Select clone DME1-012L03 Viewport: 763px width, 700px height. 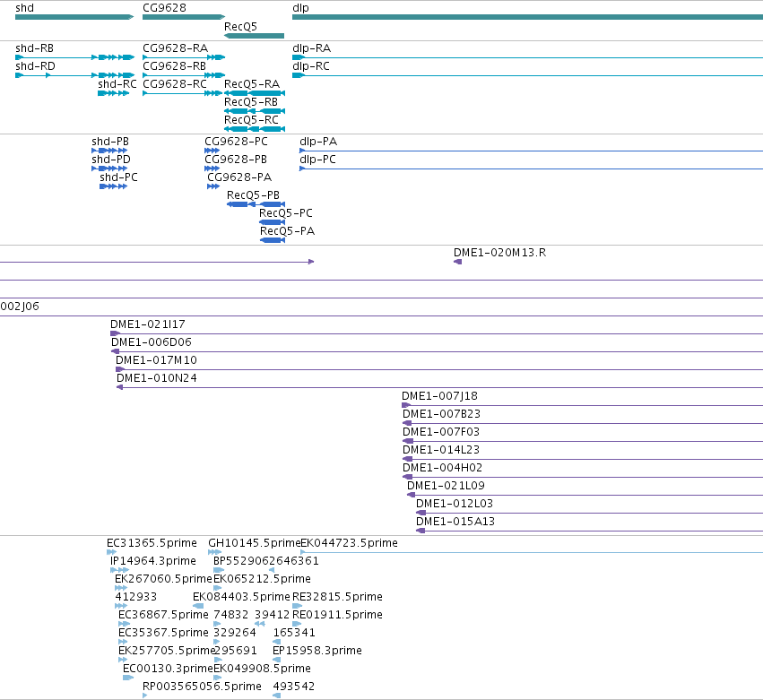(x=589, y=514)
